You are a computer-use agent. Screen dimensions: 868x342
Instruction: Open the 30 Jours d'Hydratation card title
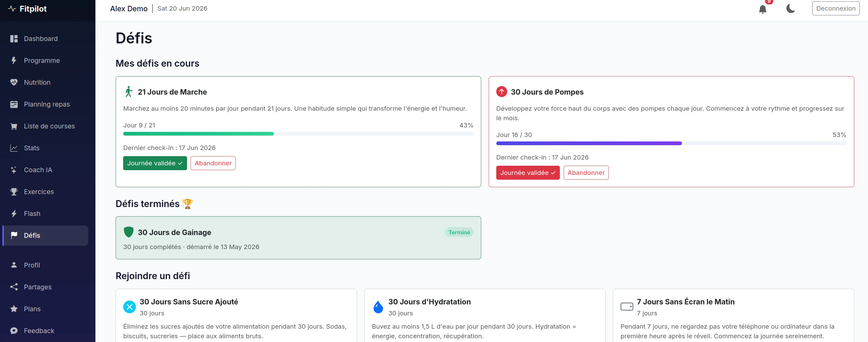pos(430,302)
